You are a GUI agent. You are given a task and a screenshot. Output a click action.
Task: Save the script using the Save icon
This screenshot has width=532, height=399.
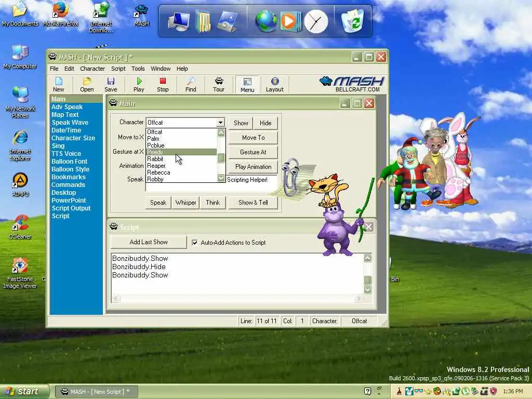point(111,85)
